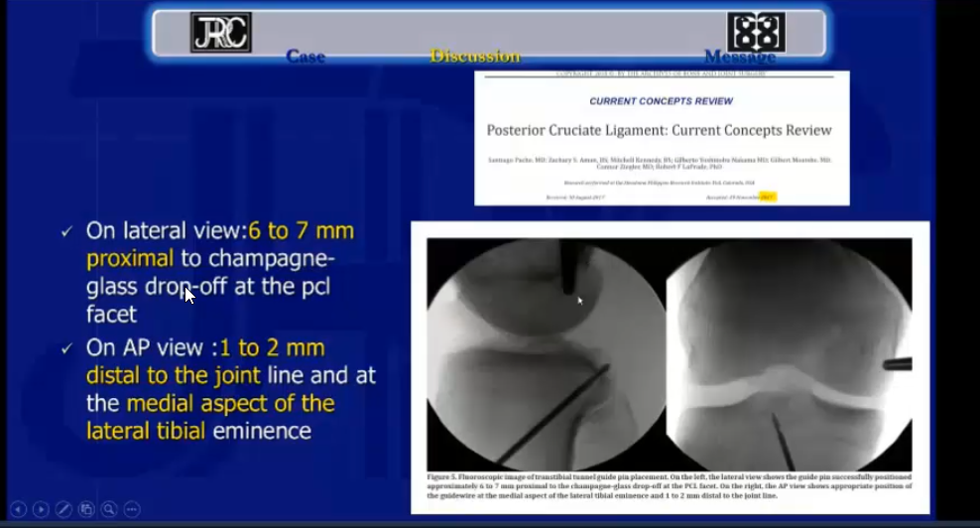The width and height of the screenshot is (980, 528).
Task: Open the see-all-slides view icon
Action: (86, 510)
